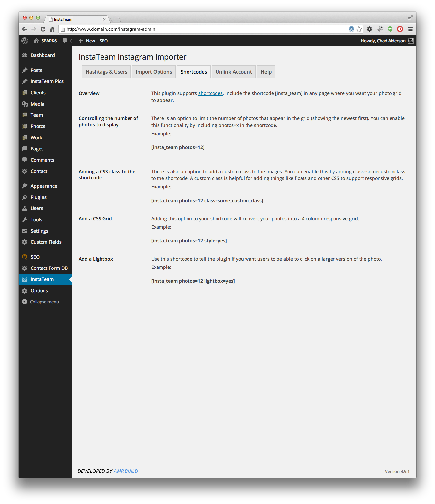Click WordPress logo in admin bar
This screenshot has width=435, height=504.
[x=25, y=41]
